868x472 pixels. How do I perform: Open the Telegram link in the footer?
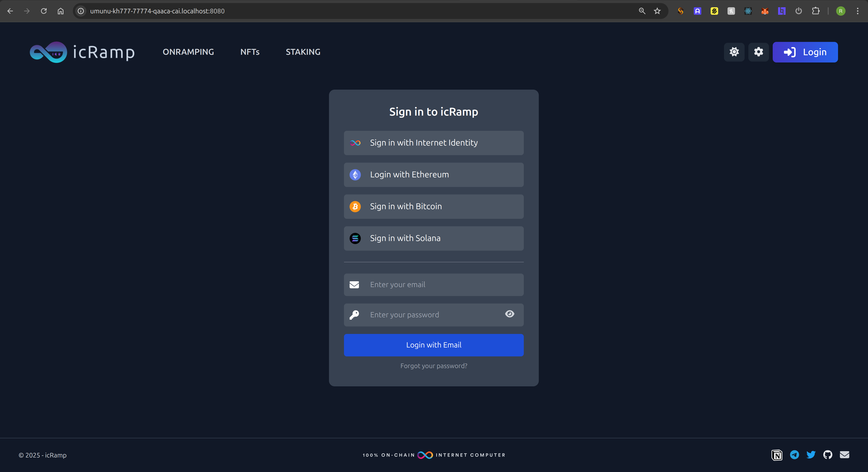[794, 455]
